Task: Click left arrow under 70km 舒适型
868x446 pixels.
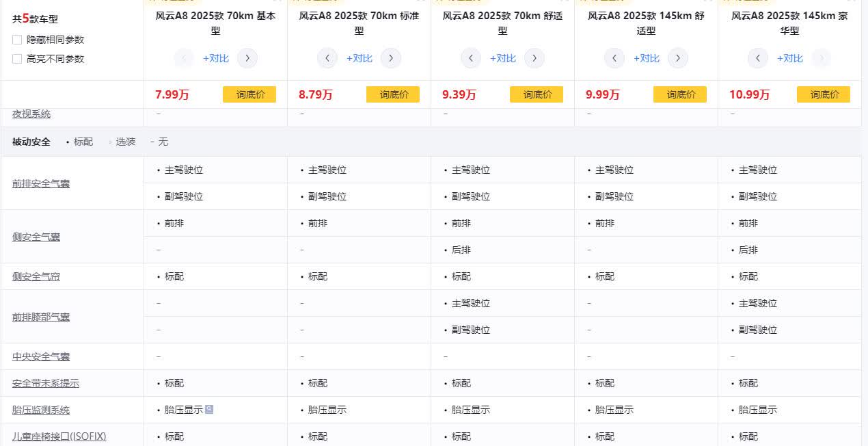Action: [471, 58]
